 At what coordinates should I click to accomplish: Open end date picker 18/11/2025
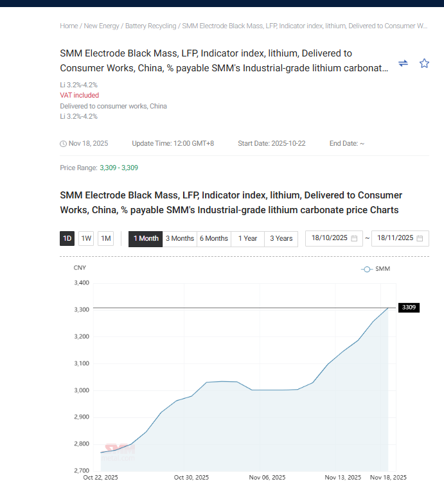point(395,238)
